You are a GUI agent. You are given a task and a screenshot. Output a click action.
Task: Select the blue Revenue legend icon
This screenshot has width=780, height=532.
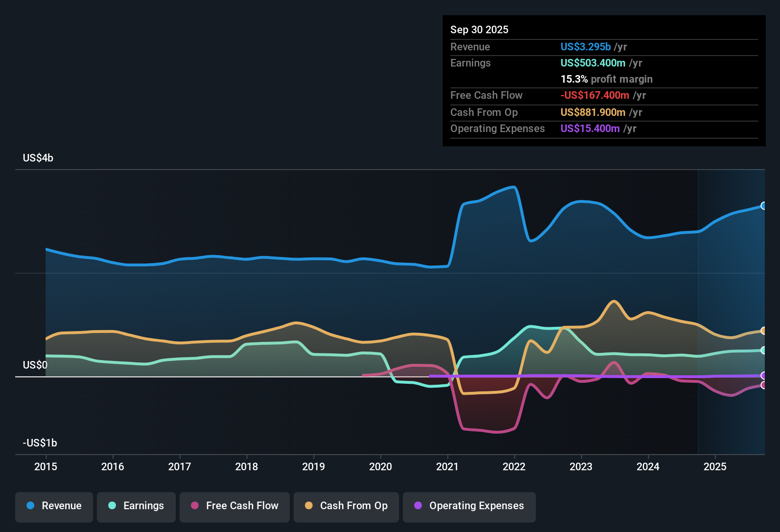(x=30, y=506)
